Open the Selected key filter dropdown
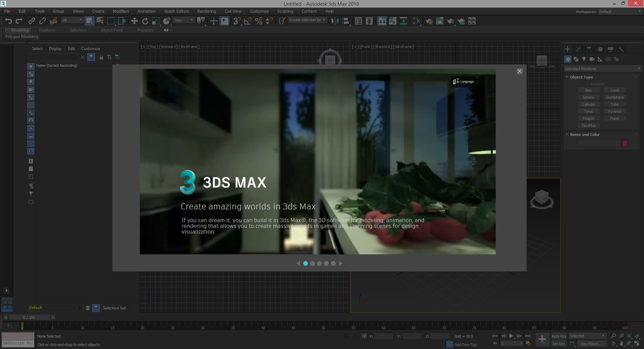 tap(587, 336)
